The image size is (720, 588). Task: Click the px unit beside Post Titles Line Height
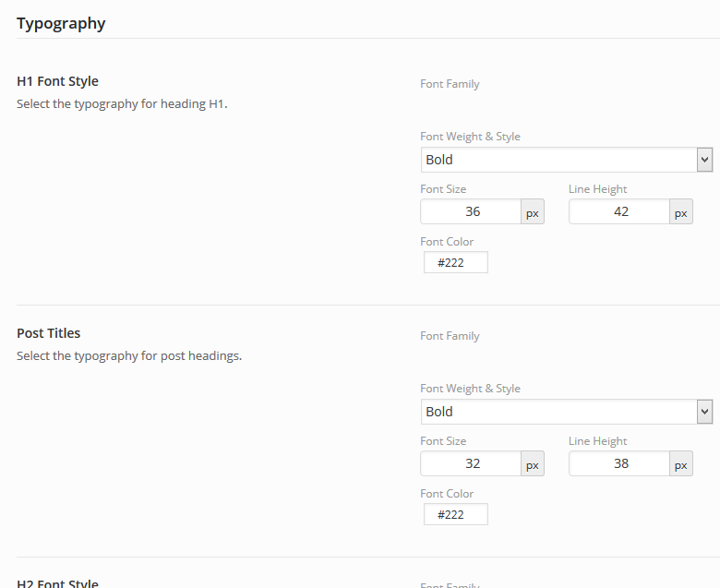pyautogui.click(x=681, y=464)
